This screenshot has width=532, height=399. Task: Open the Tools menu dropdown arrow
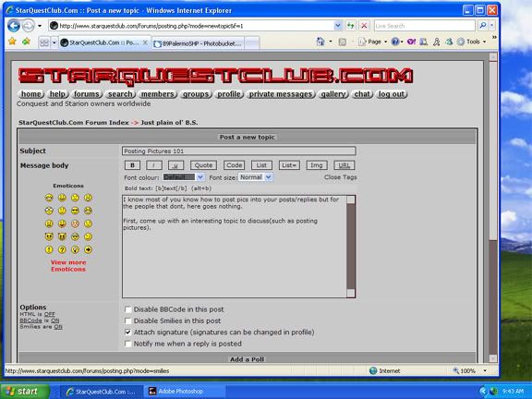pyautogui.click(x=485, y=42)
